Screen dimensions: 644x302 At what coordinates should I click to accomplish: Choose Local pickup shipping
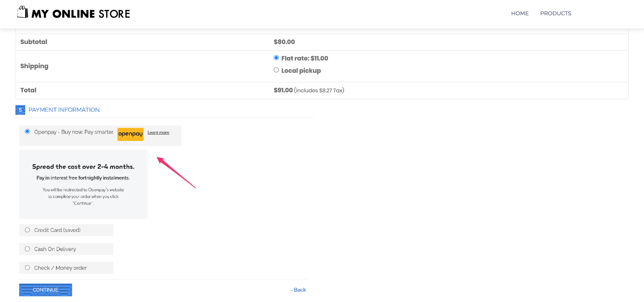click(x=276, y=70)
